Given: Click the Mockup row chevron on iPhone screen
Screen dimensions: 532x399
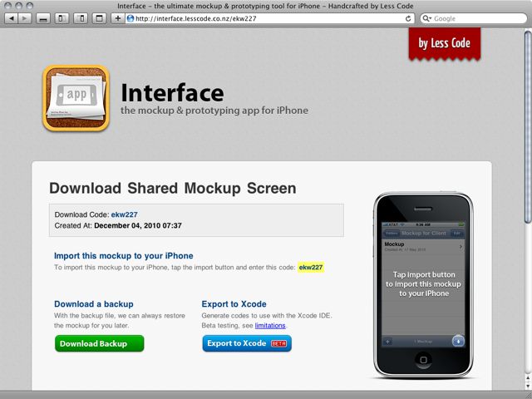Looking at the screenshot, I should pos(461,247).
